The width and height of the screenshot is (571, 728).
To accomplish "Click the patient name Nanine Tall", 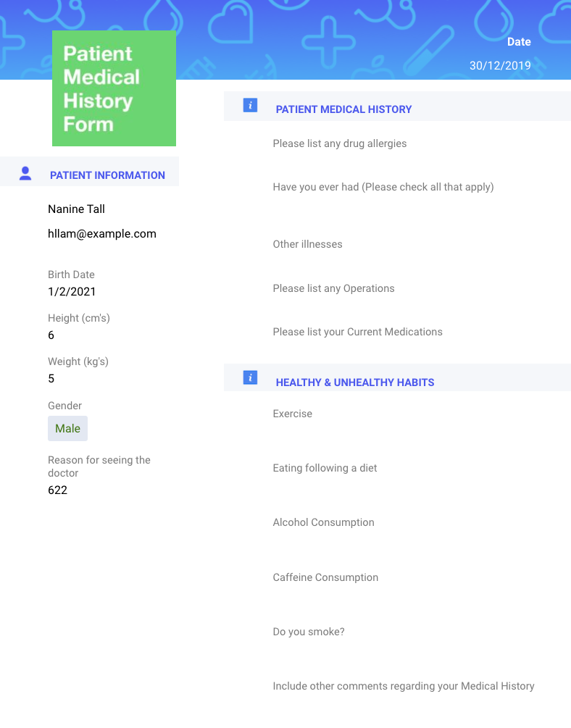I will tap(76, 209).
